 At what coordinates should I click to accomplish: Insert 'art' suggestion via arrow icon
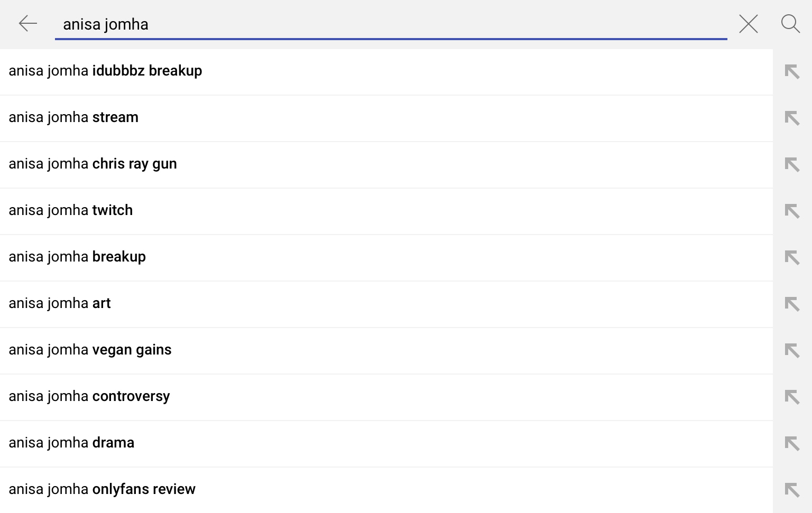coord(792,304)
